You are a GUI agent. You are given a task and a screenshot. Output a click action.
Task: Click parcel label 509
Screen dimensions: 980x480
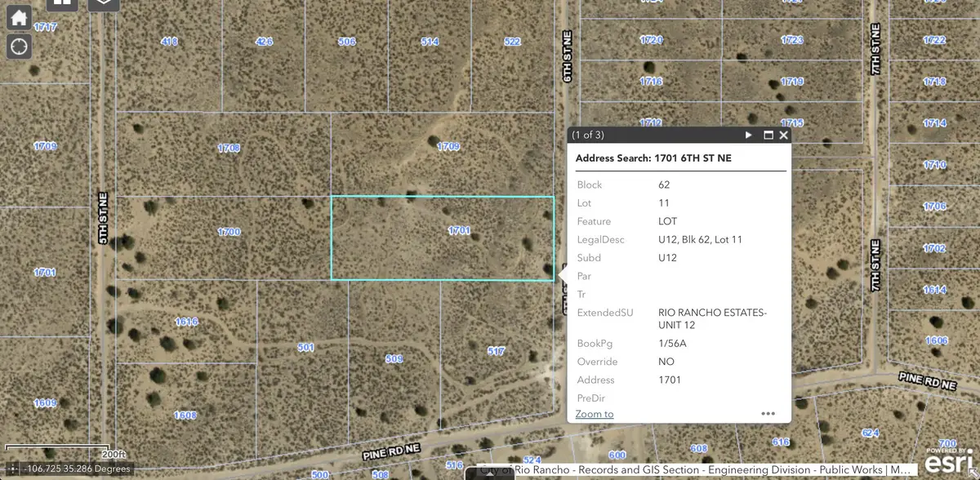[394, 358]
